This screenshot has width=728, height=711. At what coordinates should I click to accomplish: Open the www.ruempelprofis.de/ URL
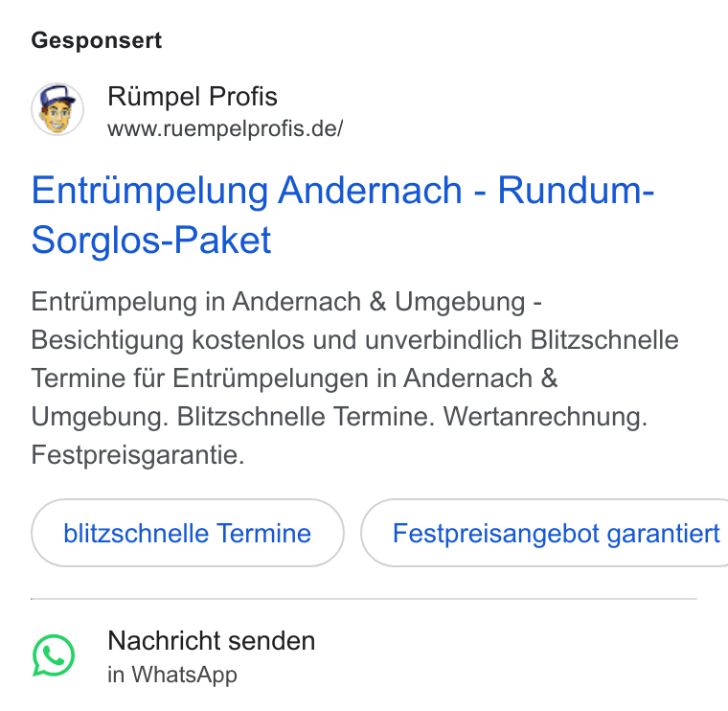225,128
